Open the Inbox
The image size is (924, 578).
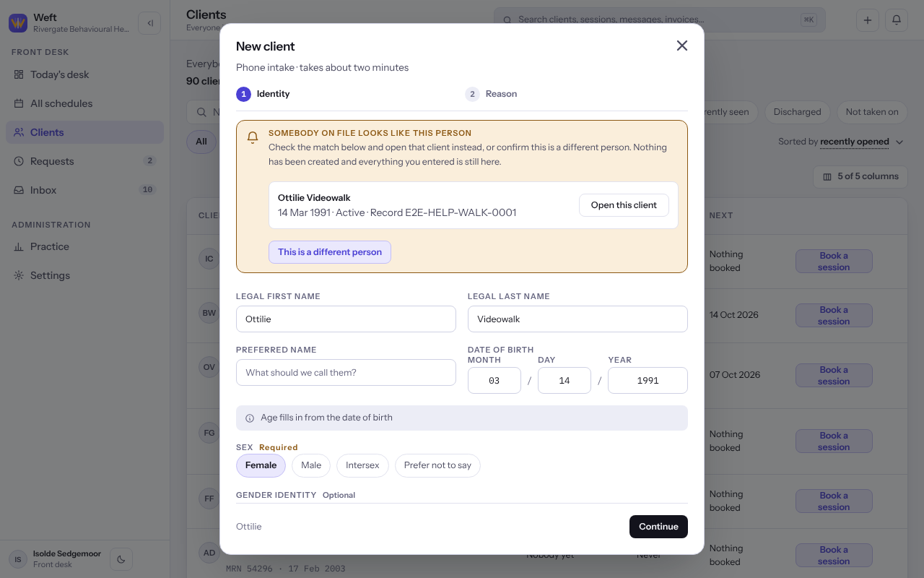(x=84, y=190)
